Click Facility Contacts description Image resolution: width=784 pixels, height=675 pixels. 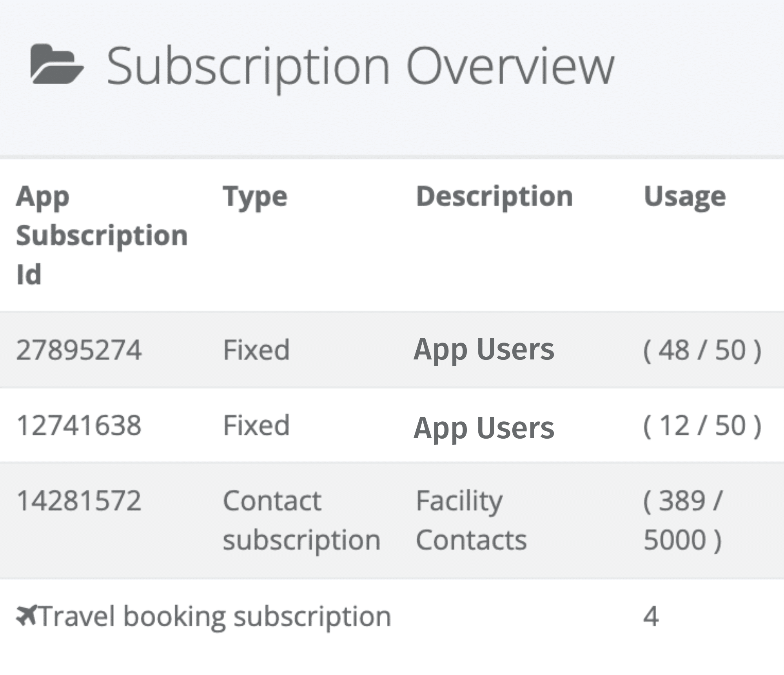click(471, 520)
